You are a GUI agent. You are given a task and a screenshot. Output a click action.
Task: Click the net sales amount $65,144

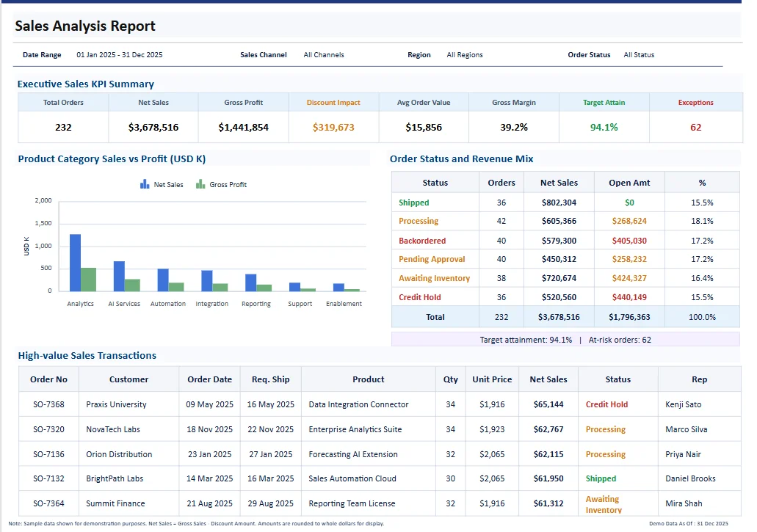pos(548,404)
